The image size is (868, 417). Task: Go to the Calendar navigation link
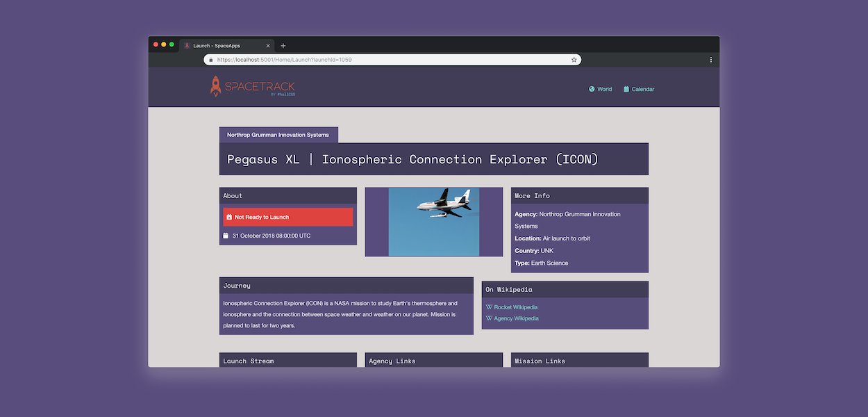pos(643,89)
